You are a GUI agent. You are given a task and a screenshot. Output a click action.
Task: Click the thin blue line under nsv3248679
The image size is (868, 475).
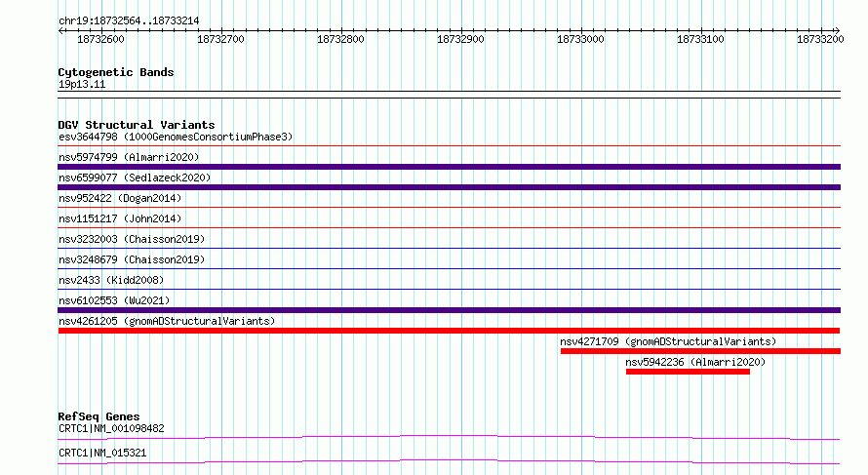(449, 268)
